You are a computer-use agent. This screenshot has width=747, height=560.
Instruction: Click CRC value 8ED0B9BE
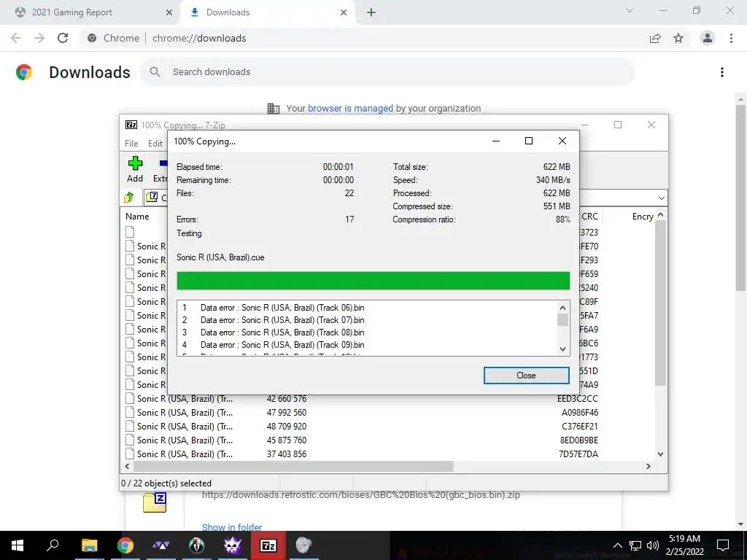tap(578, 440)
